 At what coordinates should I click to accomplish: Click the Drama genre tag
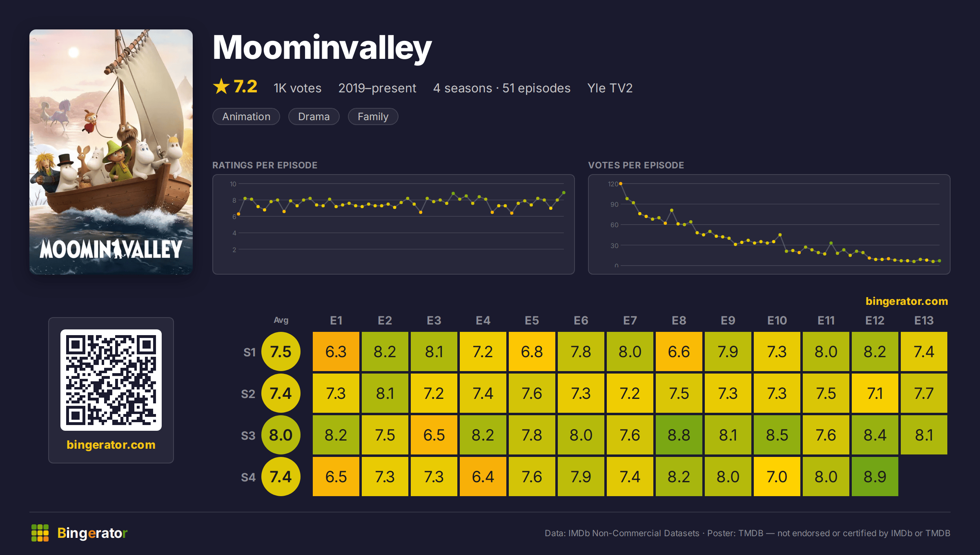314,116
